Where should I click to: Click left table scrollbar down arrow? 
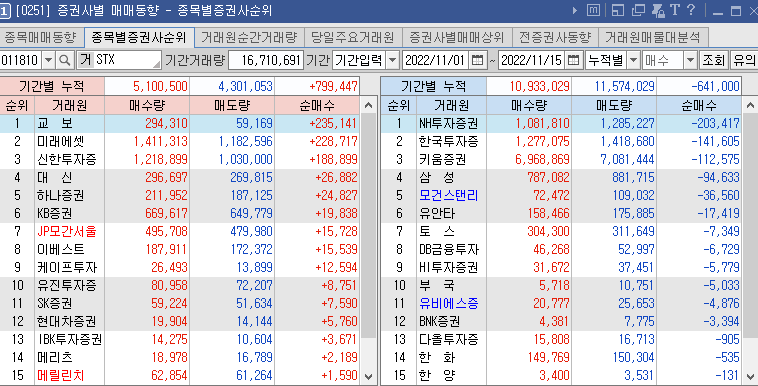click(x=368, y=376)
